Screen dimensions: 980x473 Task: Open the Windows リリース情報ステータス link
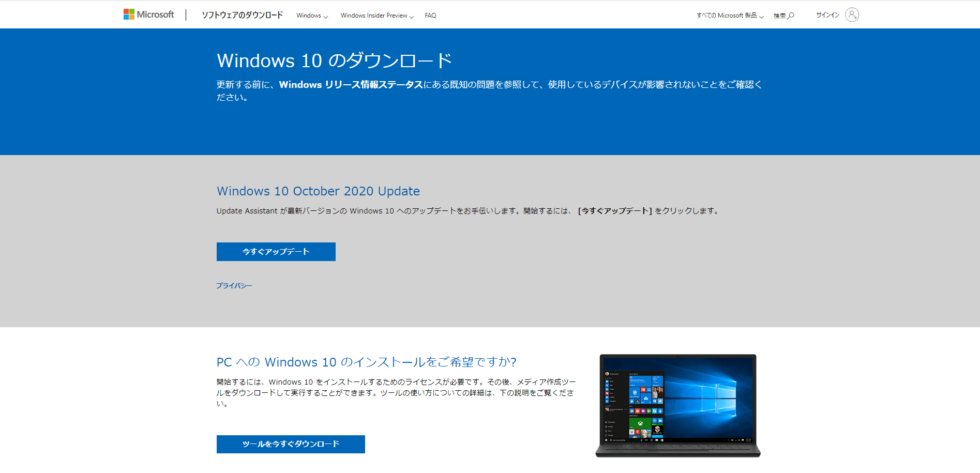(351, 85)
